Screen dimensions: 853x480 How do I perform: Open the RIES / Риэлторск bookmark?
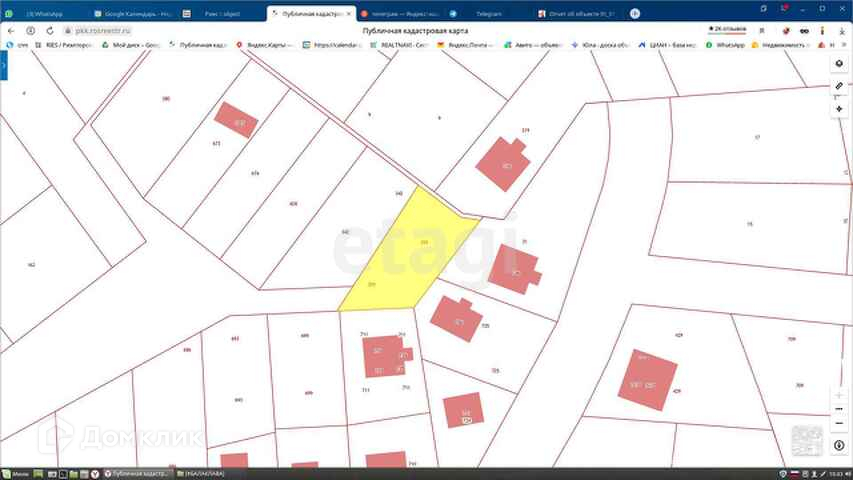pyautogui.click(x=64, y=45)
